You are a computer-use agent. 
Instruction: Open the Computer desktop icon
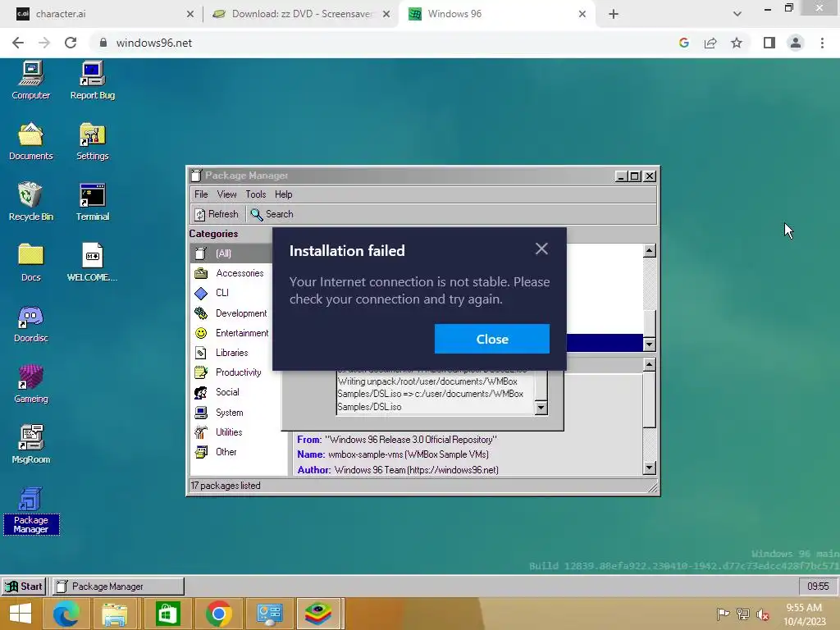pyautogui.click(x=30, y=80)
